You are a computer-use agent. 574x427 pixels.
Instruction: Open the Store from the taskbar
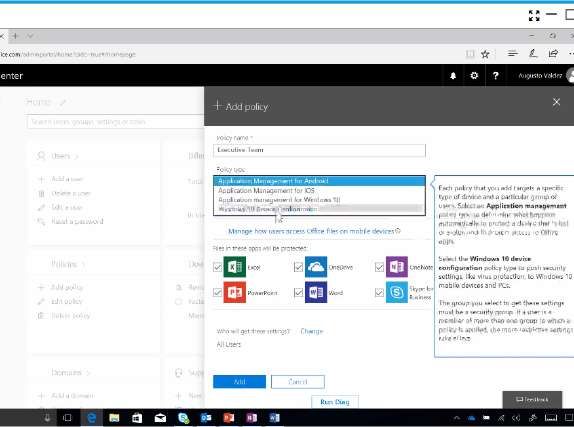(137, 417)
